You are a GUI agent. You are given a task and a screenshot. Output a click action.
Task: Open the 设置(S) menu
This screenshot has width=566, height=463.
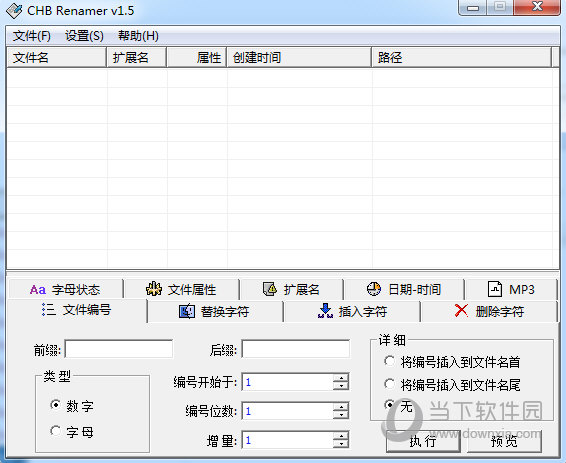point(84,36)
